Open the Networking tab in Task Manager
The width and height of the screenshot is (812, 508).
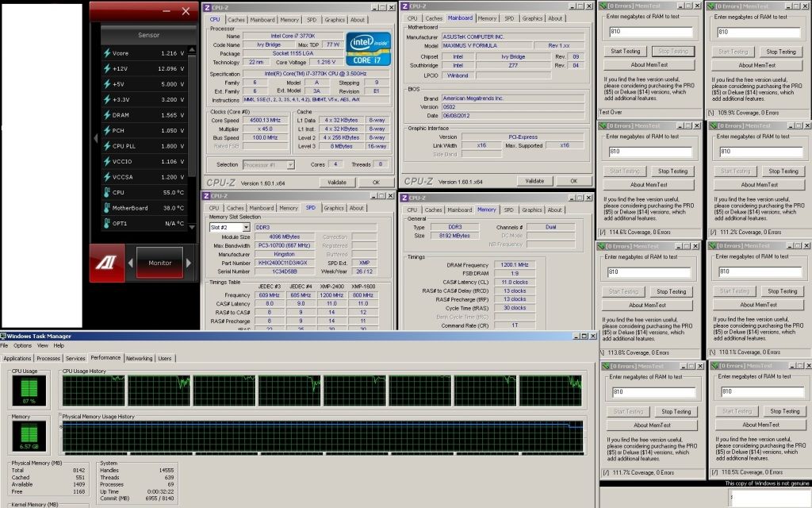pos(139,358)
